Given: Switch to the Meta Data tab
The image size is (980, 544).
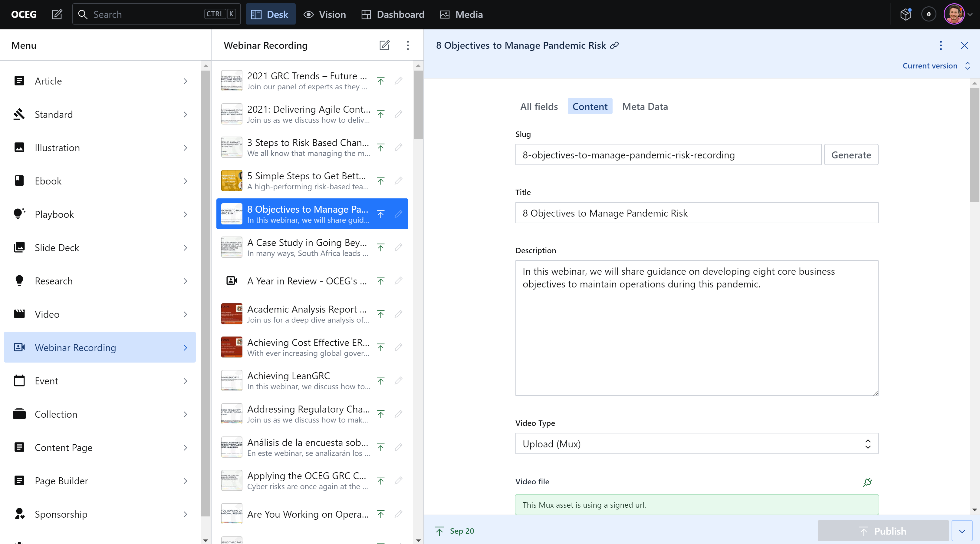Looking at the screenshot, I should pyautogui.click(x=645, y=107).
